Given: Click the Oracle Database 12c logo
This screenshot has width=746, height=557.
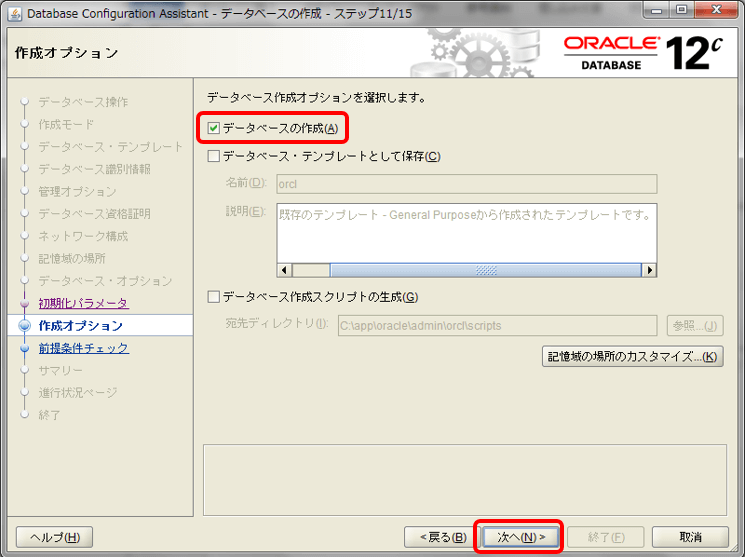Looking at the screenshot, I should (x=643, y=53).
